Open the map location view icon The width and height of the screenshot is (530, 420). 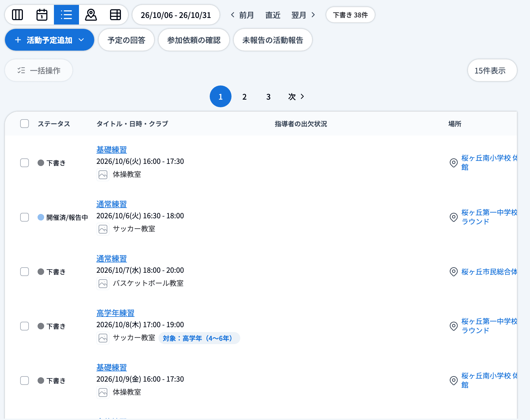pos(91,15)
